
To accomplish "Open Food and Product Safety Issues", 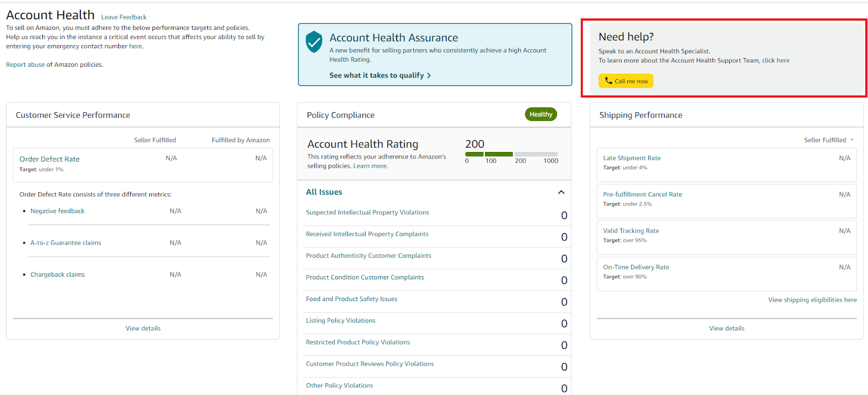I will pyautogui.click(x=352, y=299).
